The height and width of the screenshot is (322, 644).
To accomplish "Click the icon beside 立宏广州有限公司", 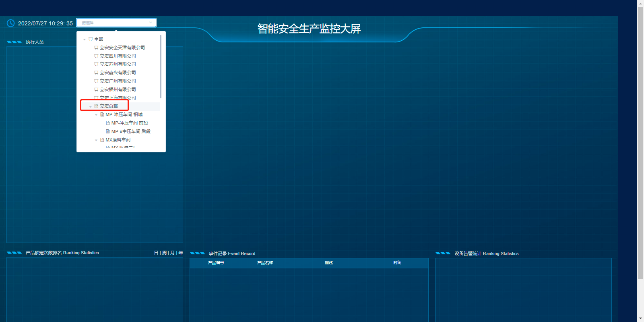I will 96,81.
